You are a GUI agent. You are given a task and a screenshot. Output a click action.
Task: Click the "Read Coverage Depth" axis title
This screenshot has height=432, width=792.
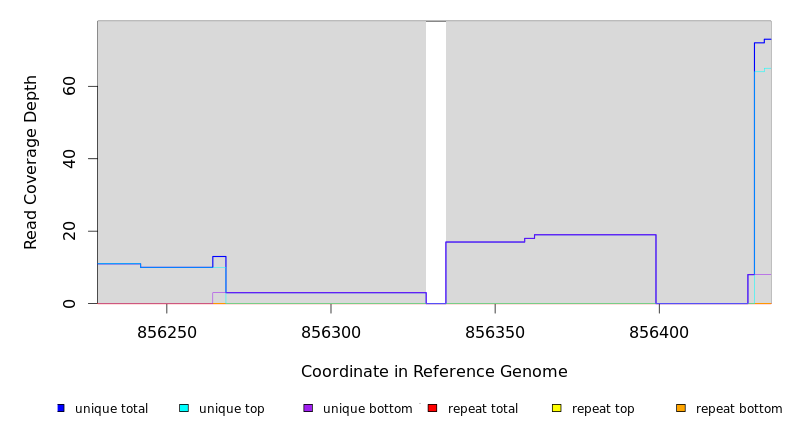click(x=31, y=162)
